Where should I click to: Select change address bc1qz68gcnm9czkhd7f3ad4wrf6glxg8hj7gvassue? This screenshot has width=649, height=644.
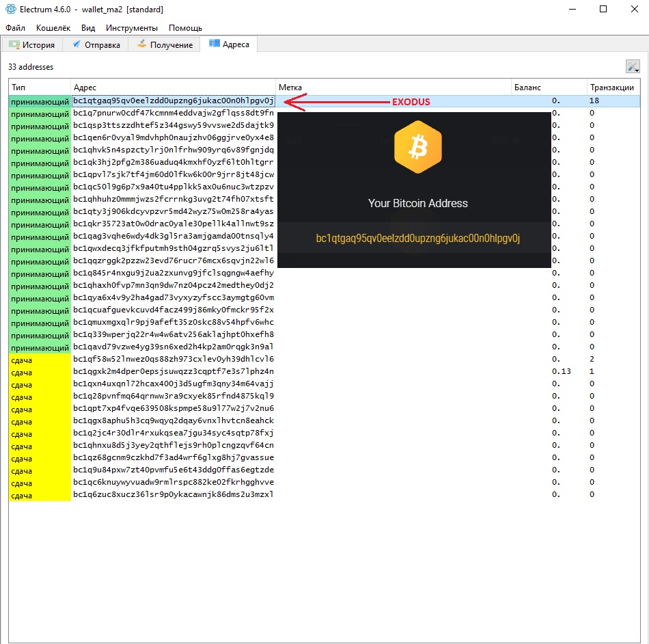(x=174, y=457)
